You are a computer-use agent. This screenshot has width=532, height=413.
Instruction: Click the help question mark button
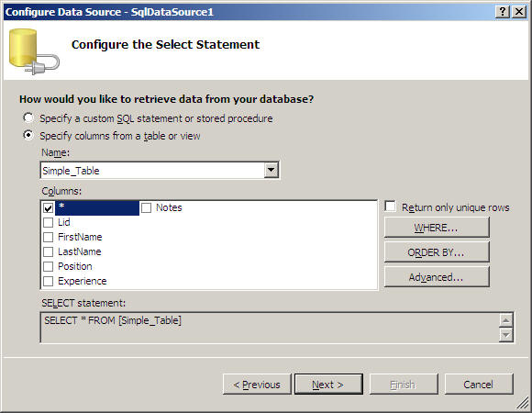[x=503, y=12]
